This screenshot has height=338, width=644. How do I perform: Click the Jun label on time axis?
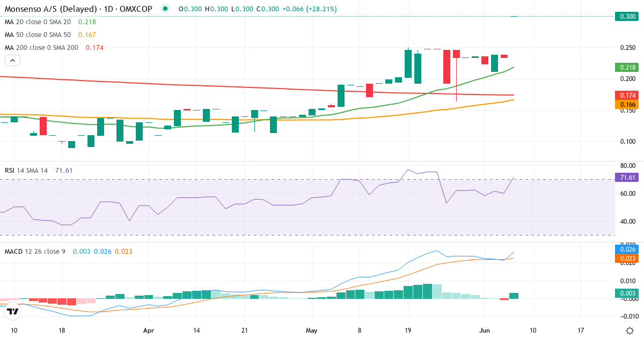pyautogui.click(x=485, y=330)
